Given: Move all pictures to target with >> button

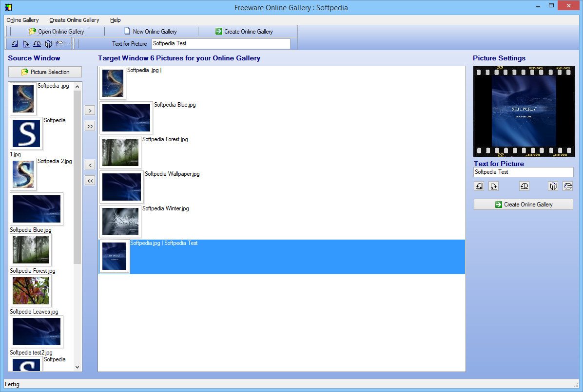Looking at the screenshot, I should coord(90,126).
